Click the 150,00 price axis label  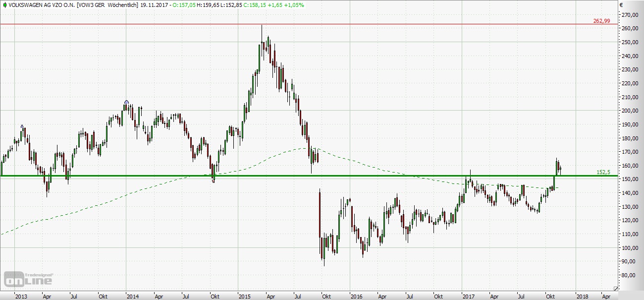click(x=630, y=179)
